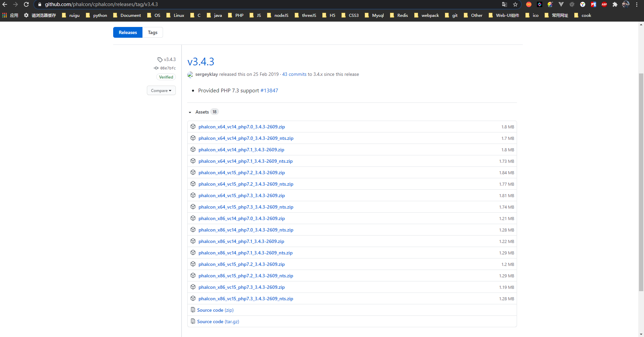Download the Source code (zip) link

tap(215, 310)
